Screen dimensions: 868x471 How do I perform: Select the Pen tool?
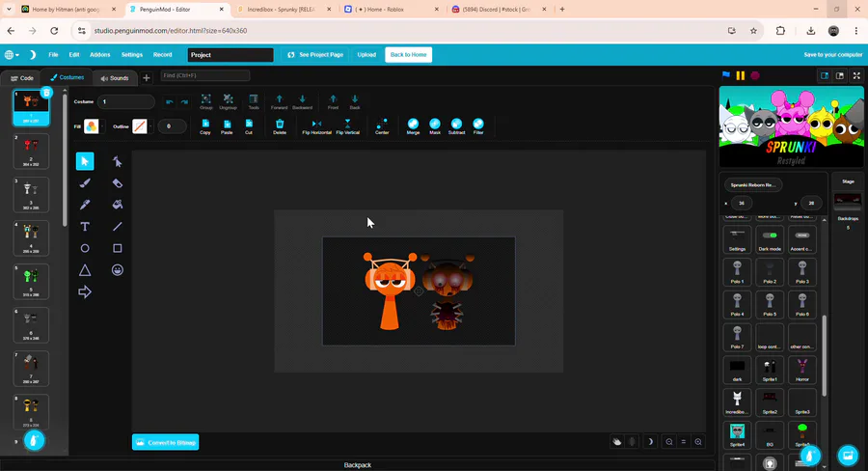pos(85,205)
